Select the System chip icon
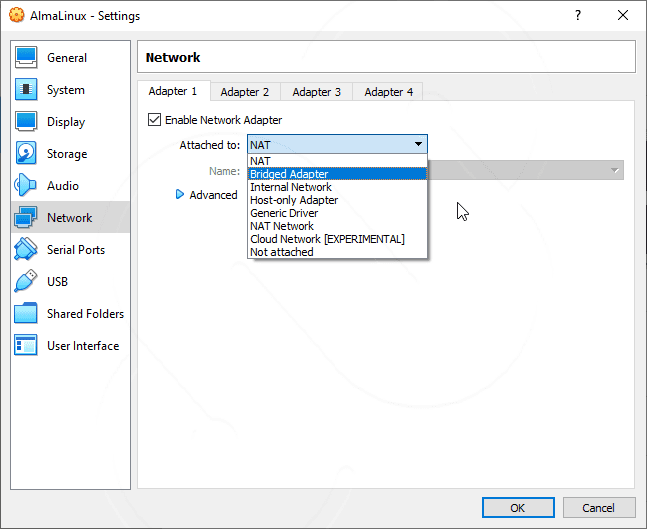The width and height of the screenshot is (647, 529). 26,89
